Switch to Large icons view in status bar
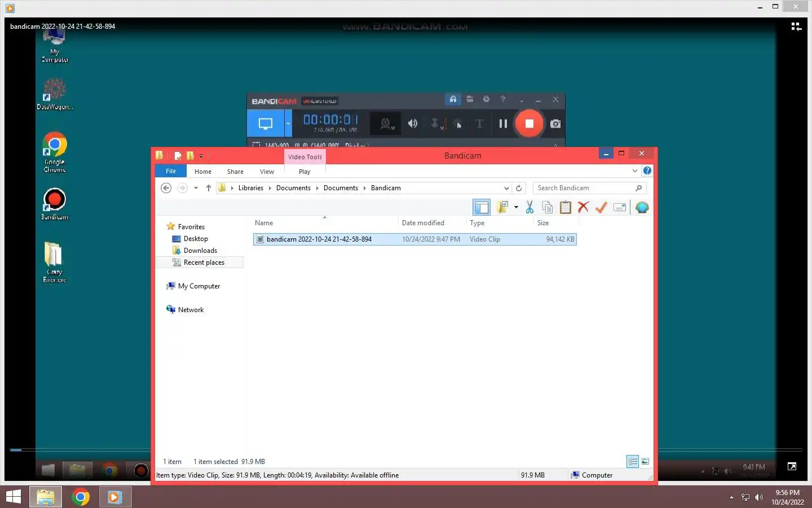Image resolution: width=812 pixels, height=508 pixels. click(645, 461)
